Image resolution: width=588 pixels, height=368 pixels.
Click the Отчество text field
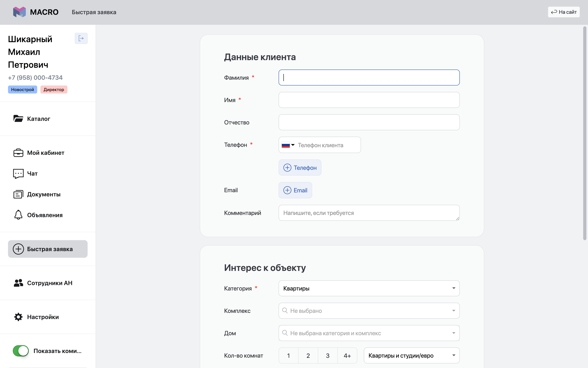369,122
